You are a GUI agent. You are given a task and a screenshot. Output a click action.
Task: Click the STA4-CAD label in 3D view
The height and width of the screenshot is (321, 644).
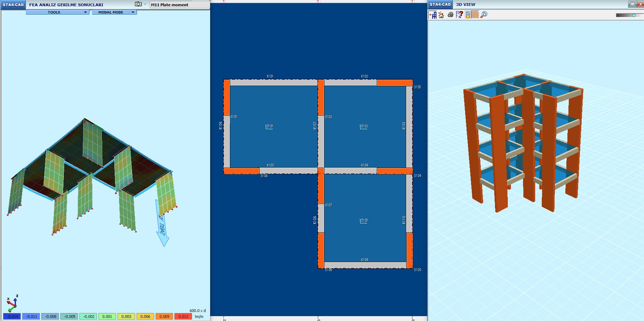click(440, 5)
